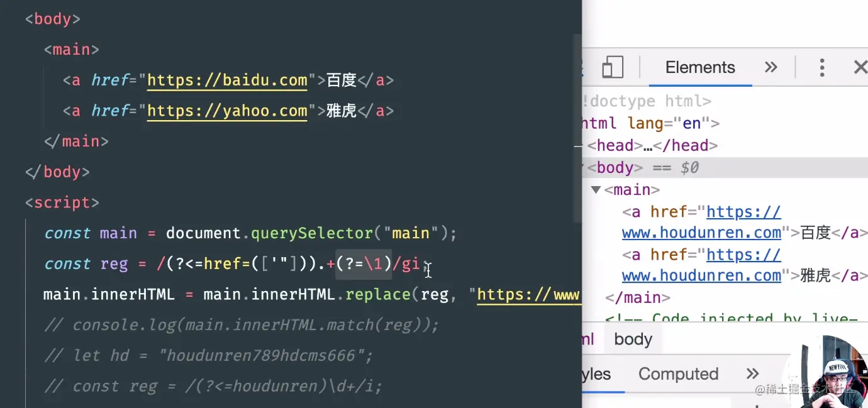Click the https://baidu.com link in editor
The width and height of the screenshot is (868, 408).
227,80
